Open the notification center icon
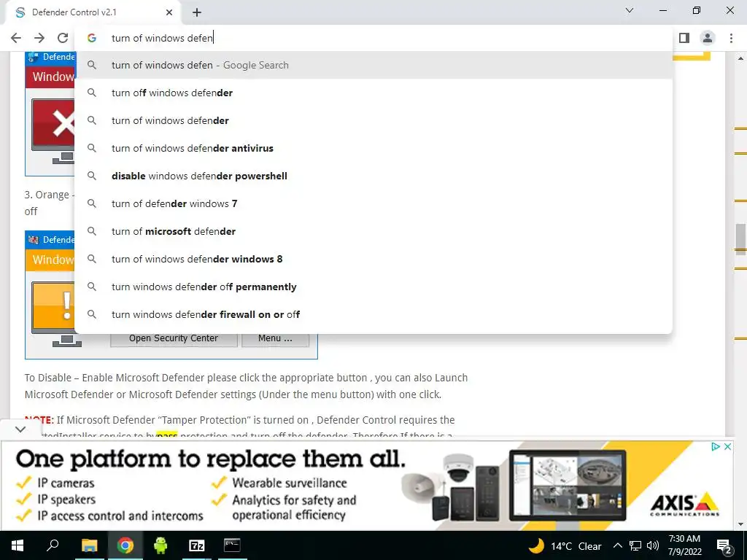Viewport: 747px width, 560px height. coord(724,545)
